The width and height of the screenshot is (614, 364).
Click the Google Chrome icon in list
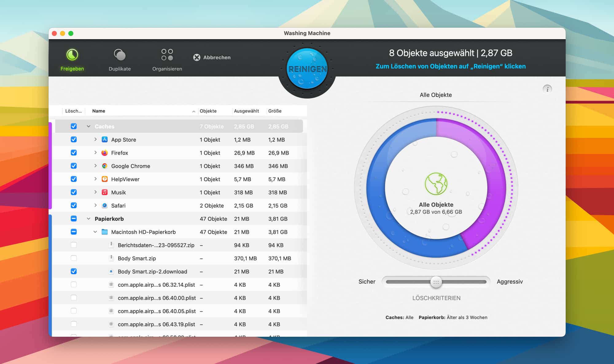(x=105, y=166)
